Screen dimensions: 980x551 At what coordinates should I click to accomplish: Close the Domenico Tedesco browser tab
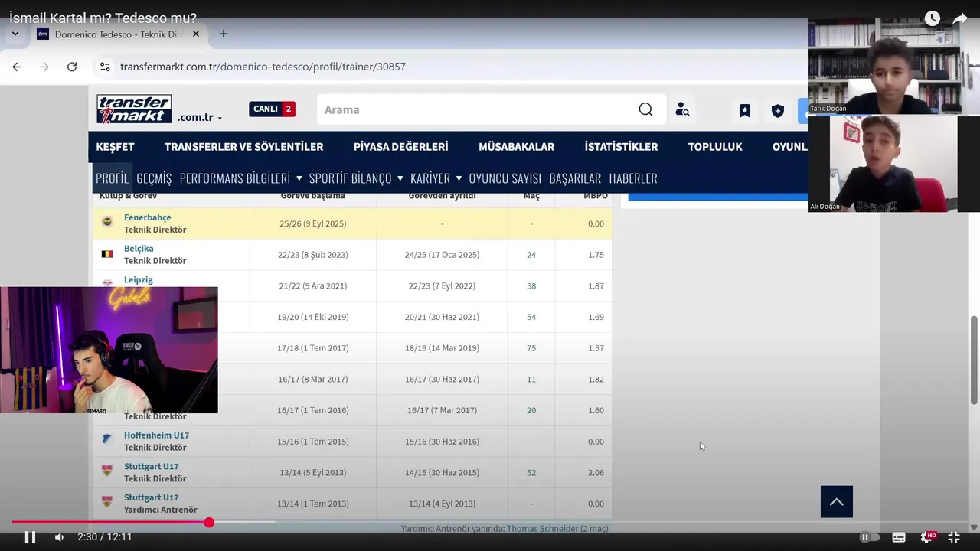[196, 34]
